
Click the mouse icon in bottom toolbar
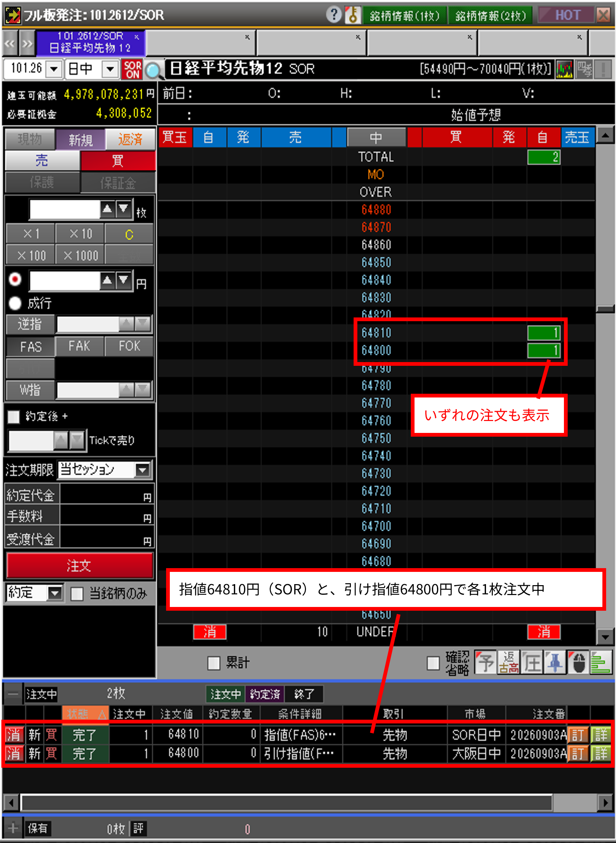point(578,663)
